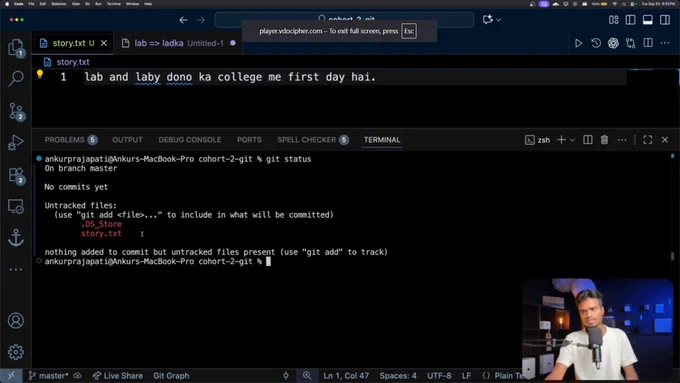This screenshot has height=383, width=680.
Task: Run the file with the play icon
Action: coord(579,43)
